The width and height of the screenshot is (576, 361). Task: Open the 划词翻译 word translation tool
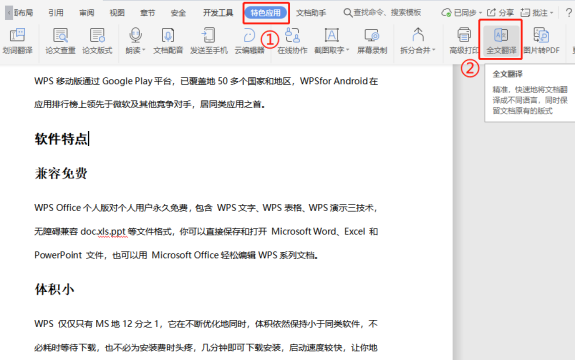[x=18, y=41]
